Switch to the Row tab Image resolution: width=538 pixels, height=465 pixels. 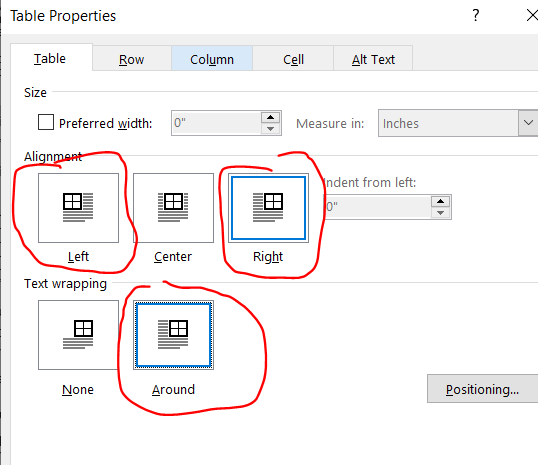[132, 59]
